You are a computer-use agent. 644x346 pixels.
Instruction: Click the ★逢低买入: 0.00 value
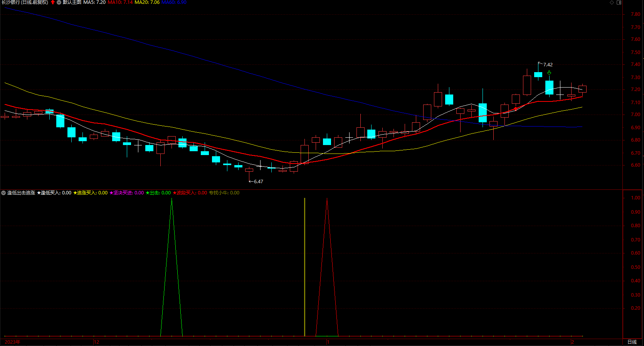coord(54,193)
